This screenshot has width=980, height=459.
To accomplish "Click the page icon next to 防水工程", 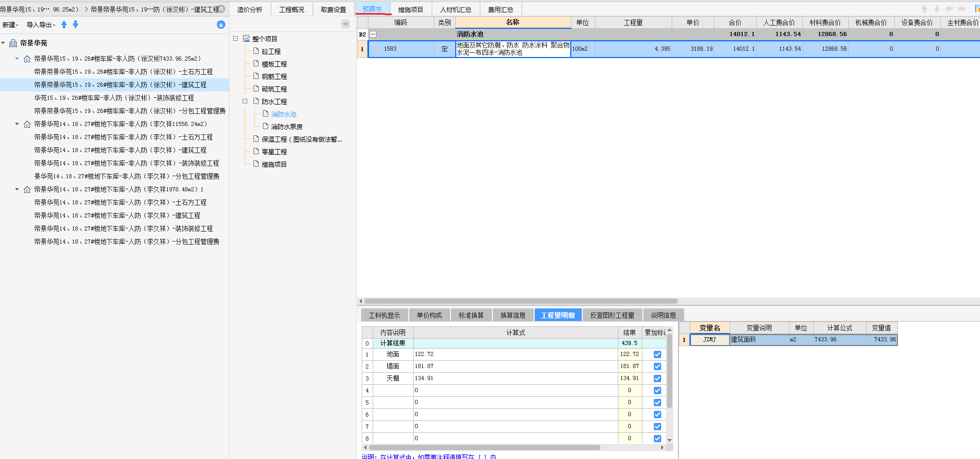I will [x=256, y=101].
